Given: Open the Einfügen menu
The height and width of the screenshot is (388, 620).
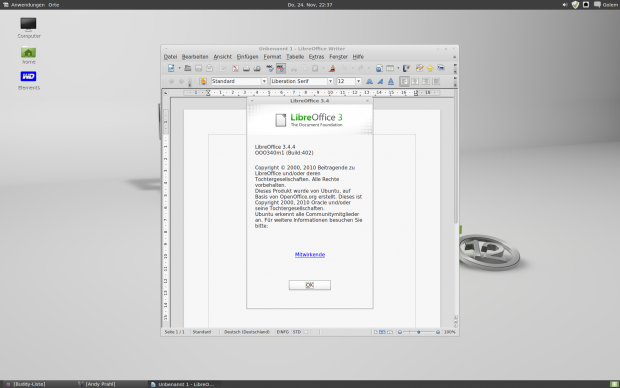Looking at the screenshot, I should 248,57.
